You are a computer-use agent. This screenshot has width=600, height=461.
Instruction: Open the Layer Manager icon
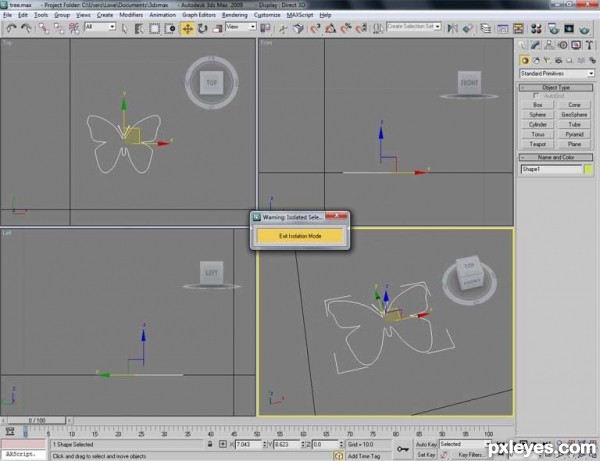(x=486, y=28)
